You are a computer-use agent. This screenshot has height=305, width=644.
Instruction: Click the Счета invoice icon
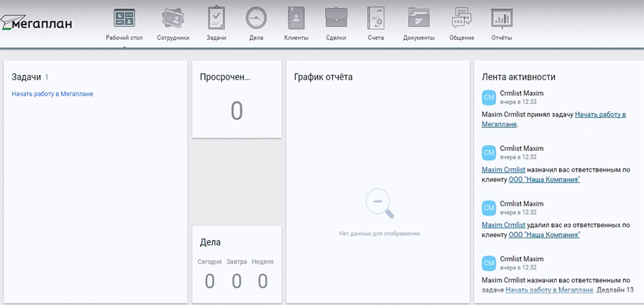coord(376,19)
